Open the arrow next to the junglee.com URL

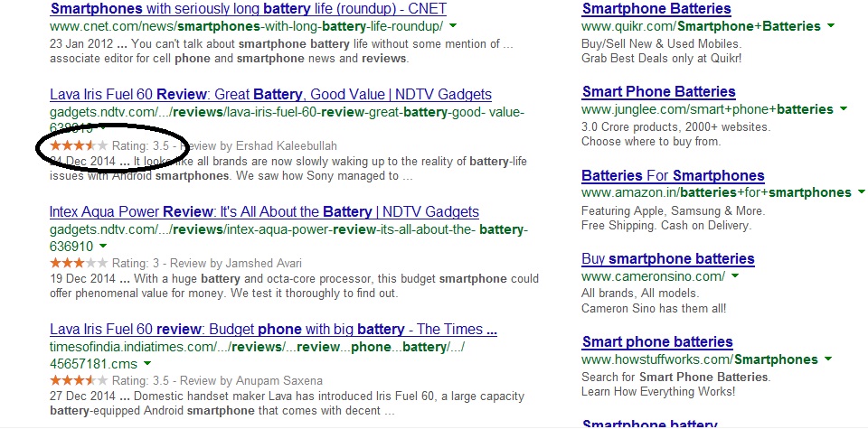[843, 109]
